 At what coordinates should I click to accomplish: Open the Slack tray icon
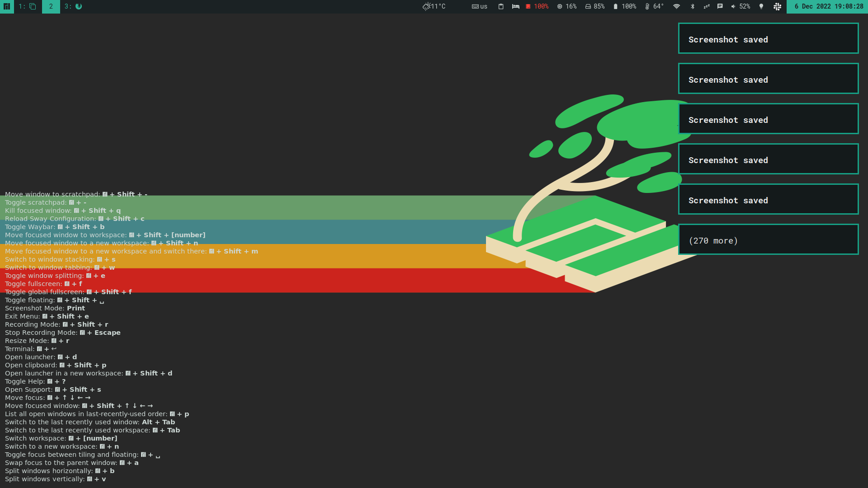[x=778, y=6]
